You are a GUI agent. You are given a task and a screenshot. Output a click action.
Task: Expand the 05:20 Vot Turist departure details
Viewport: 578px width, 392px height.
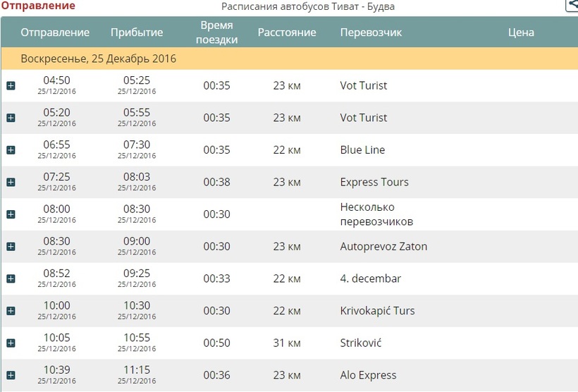tap(11, 118)
